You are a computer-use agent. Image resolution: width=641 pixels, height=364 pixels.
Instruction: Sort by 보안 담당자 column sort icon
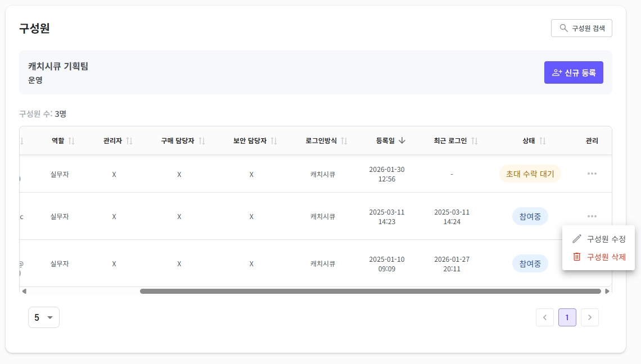[274, 141]
